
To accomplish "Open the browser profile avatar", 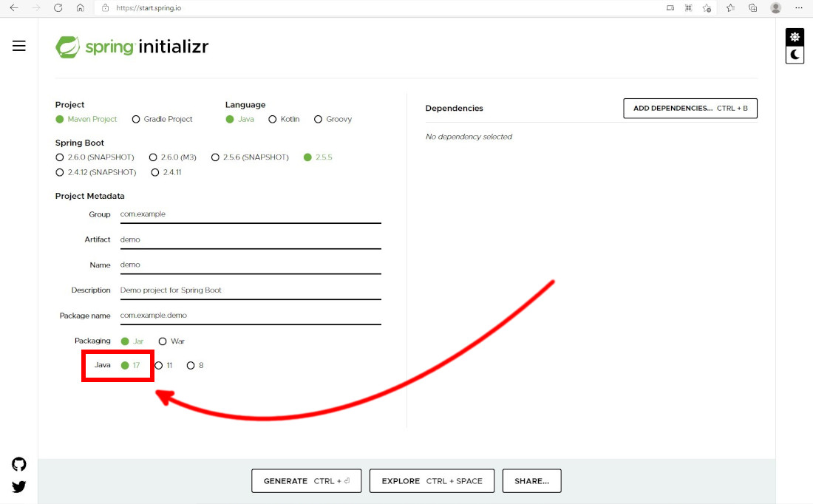I will 775,7.
